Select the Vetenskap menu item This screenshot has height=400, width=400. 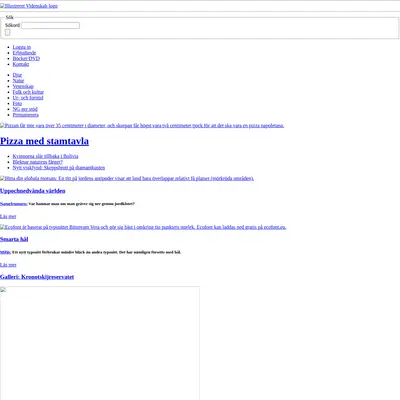pos(23,86)
